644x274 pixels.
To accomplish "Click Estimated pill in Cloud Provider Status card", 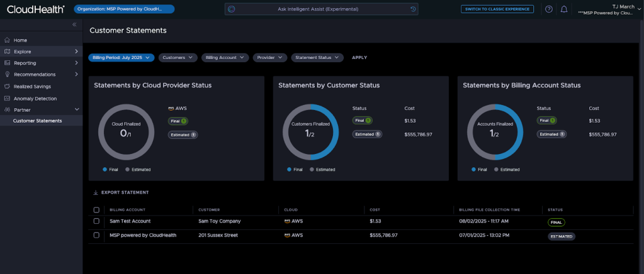I will (x=183, y=134).
